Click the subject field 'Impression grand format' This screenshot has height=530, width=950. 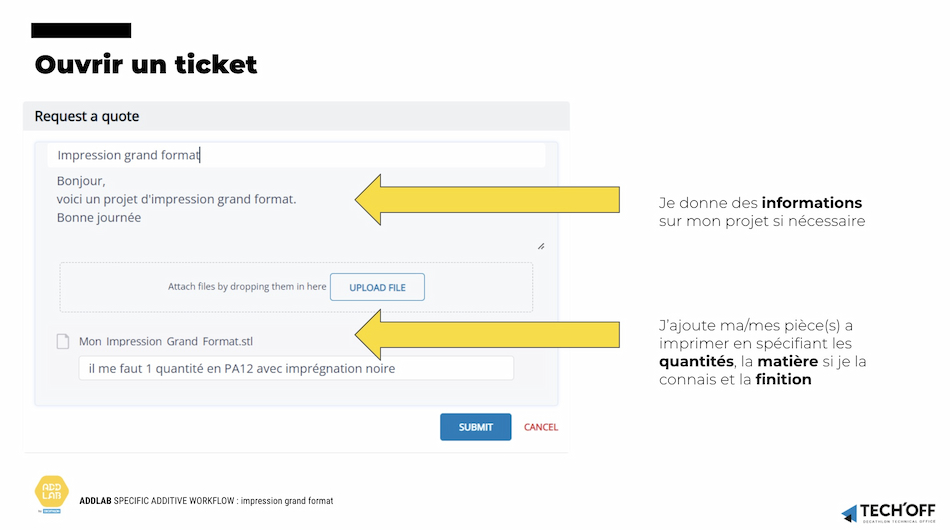coord(296,155)
